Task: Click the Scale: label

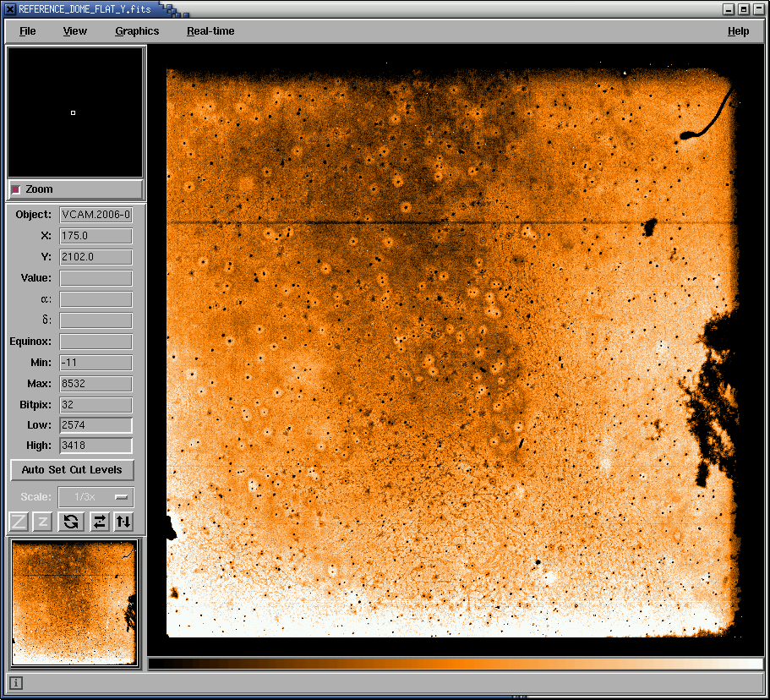Action: pyautogui.click(x=35, y=497)
